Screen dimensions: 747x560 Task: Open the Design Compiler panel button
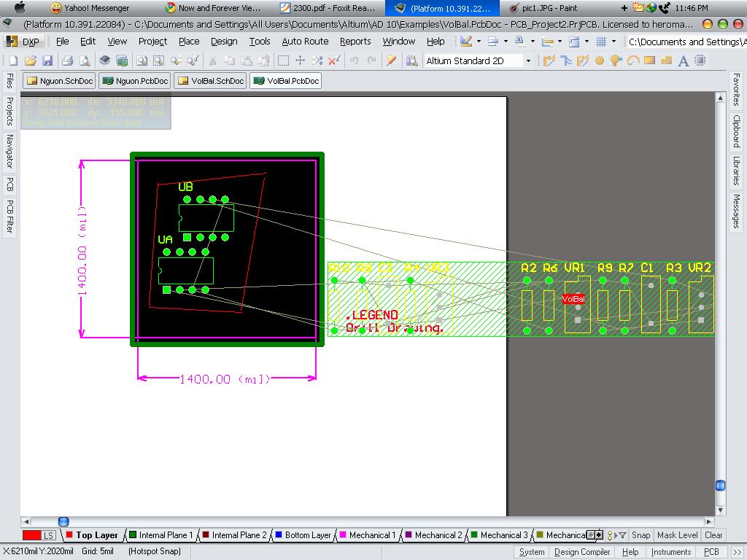click(x=582, y=552)
